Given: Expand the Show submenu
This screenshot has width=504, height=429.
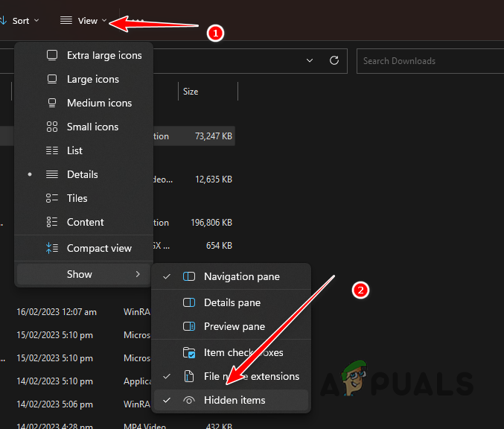Looking at the screenshot, I should point(83,274).
